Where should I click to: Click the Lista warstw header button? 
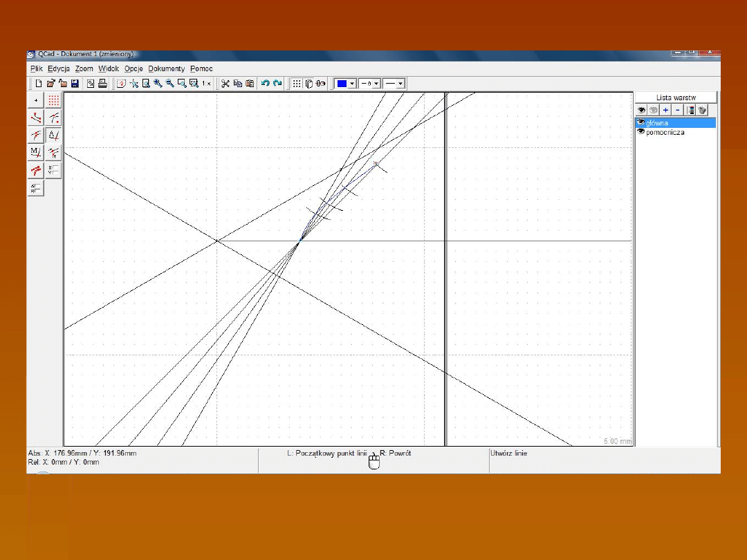tap(676, 98)
